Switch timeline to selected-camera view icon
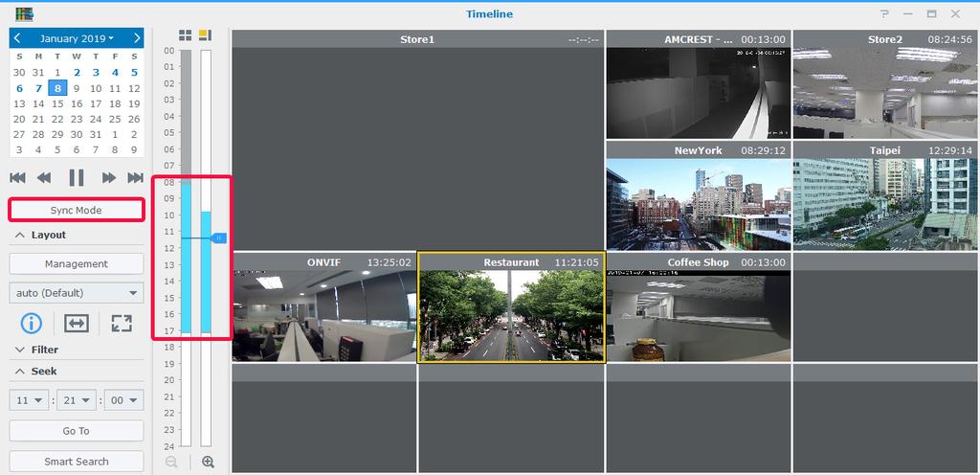The height and width of the screenshot is (475, 980). tap(205, 35)
